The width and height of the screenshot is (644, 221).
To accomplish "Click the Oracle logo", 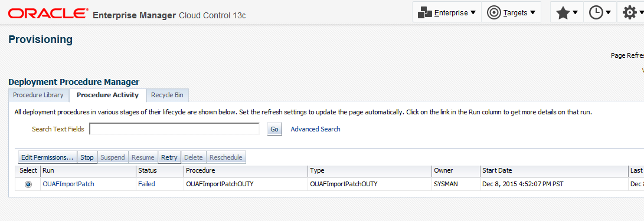I will click(x=48, y=14).
